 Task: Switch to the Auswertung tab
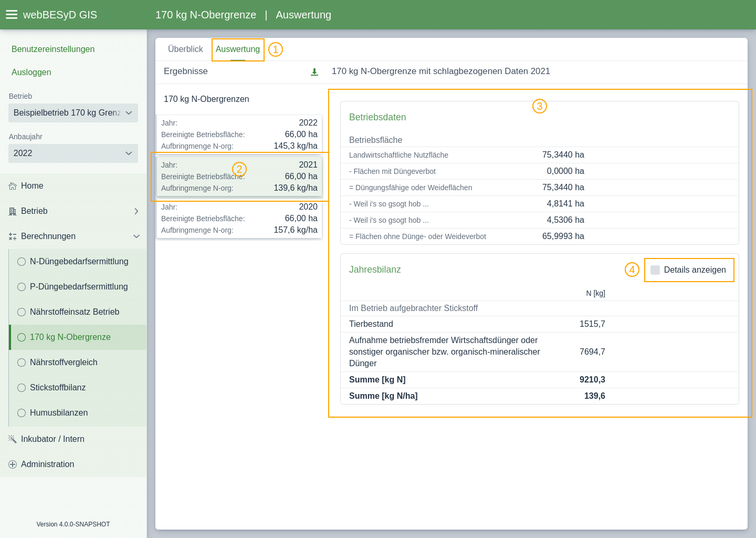click(238, 49)
